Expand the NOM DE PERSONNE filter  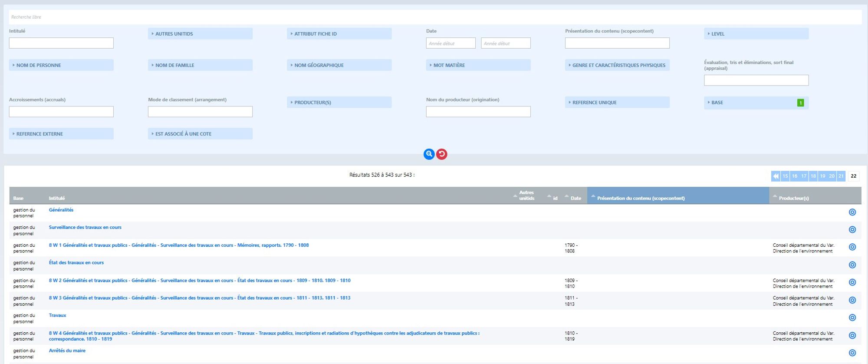click(x=61, y=65)
